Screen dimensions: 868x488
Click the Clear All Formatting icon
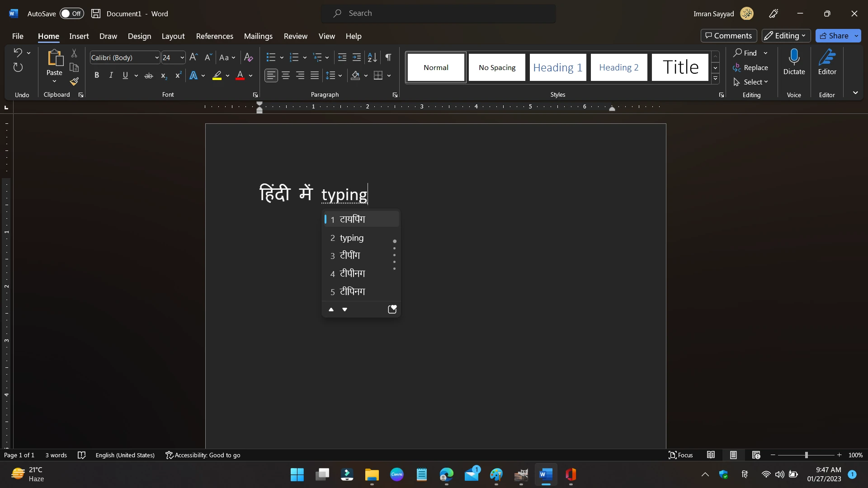click(x=248, y=57)
